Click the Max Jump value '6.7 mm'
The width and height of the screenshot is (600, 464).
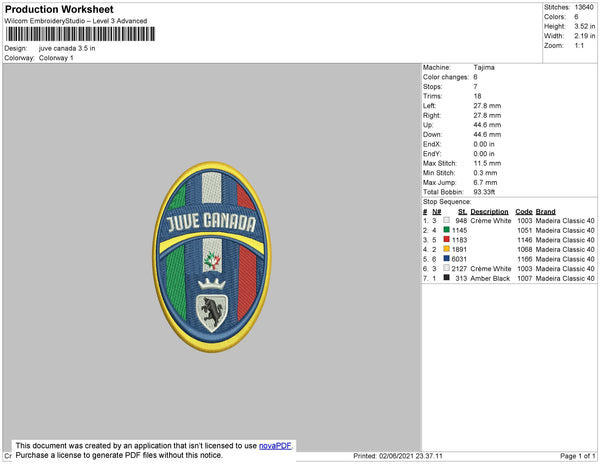tap(485, 182)
